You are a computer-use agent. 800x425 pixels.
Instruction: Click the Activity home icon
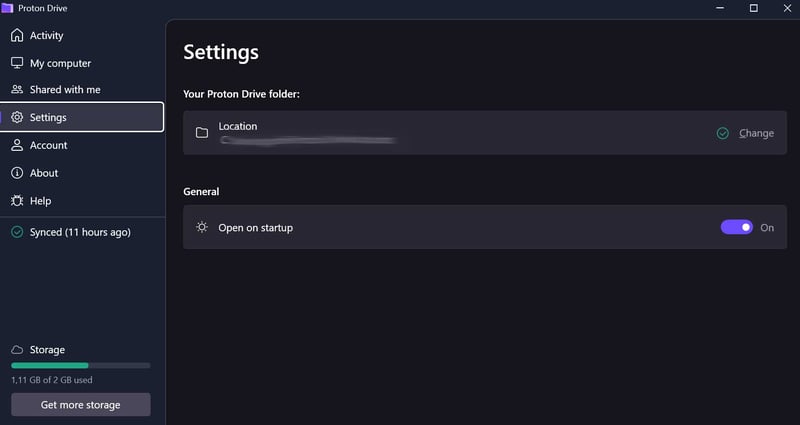17,36
